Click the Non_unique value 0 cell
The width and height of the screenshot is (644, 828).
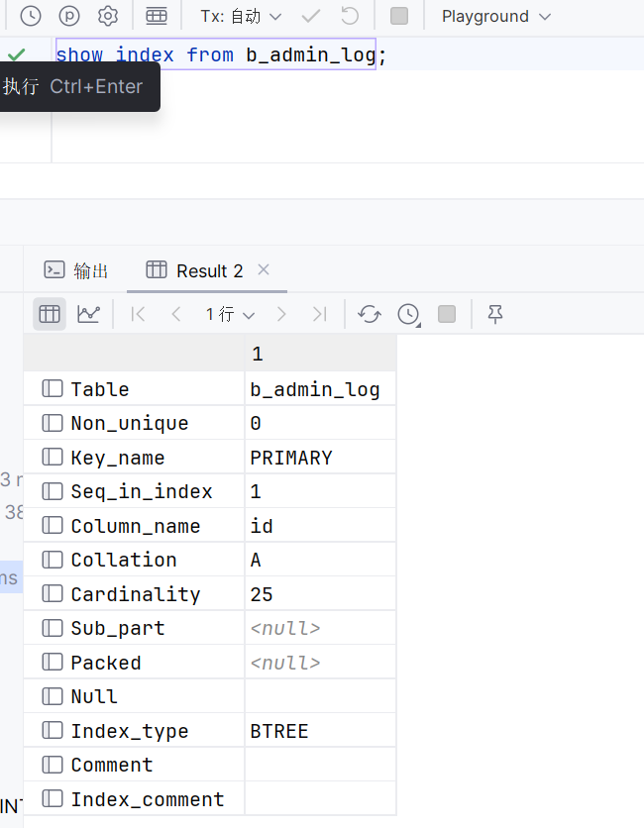click(x=320, y=423)
